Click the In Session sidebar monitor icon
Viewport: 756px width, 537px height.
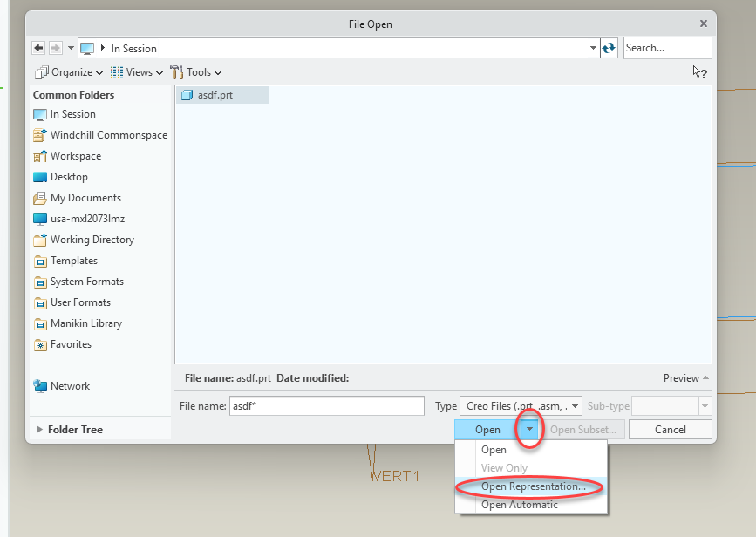click(x=40, y=115)
